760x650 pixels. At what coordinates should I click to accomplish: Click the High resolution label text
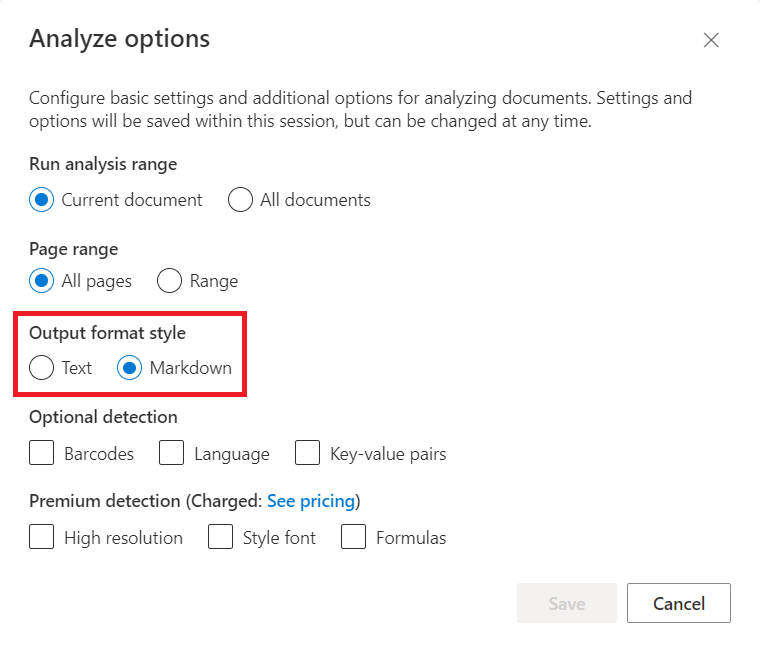(x=123, y=539)
